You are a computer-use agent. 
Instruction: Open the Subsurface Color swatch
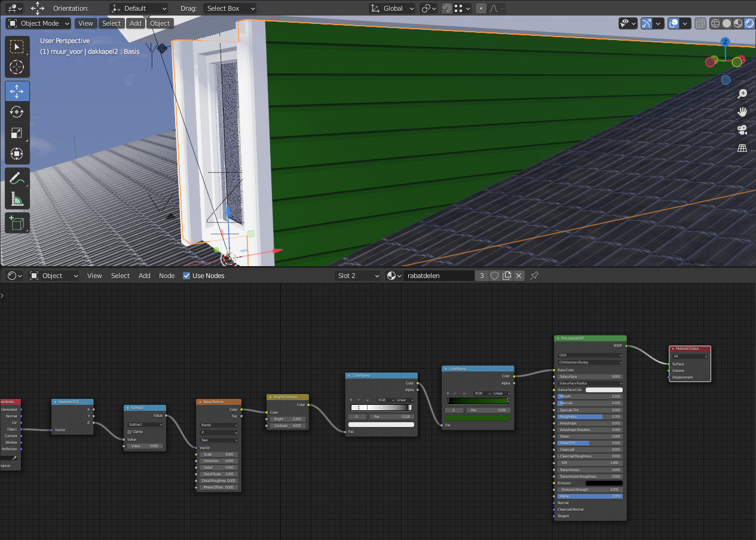[604, 390]
